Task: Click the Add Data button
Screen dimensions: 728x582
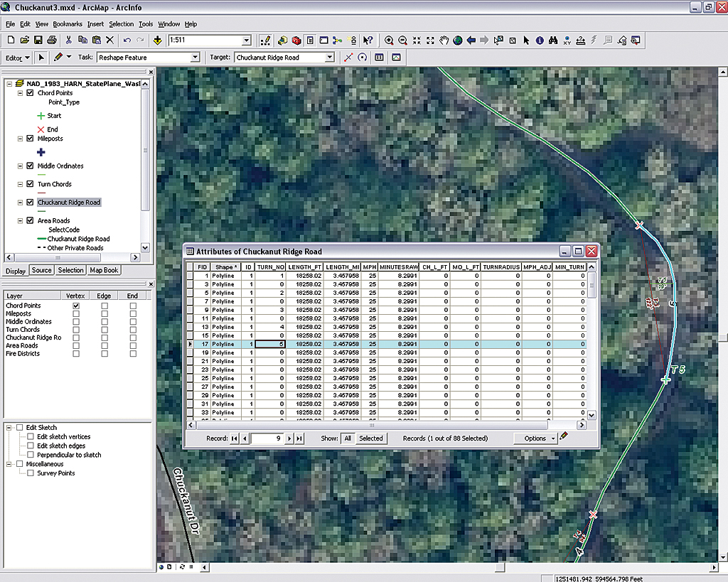Action: pos(157,41)
